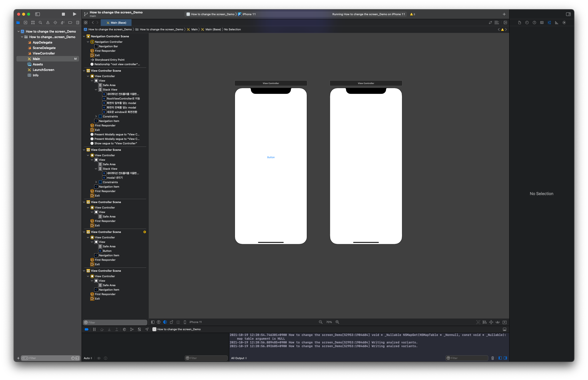Collapse the How to change...screen_Demo group folder
The image size is (588, 380).
click(x=22, y=37)
